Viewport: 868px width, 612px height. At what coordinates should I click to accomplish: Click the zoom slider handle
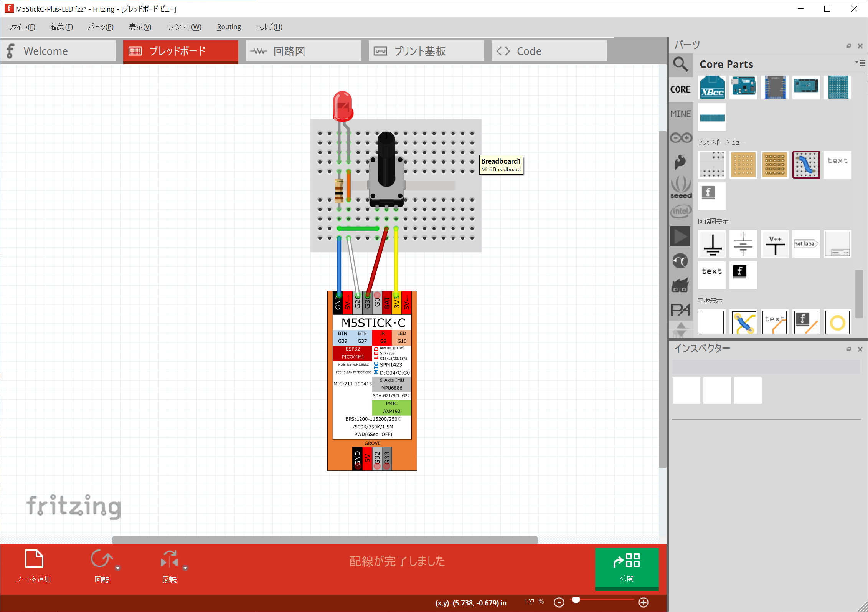coord(576,600)
